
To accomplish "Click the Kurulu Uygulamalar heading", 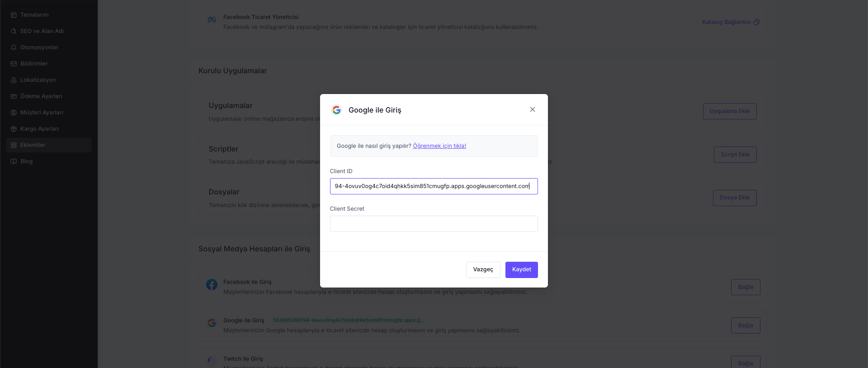I will tap(232, 71).
